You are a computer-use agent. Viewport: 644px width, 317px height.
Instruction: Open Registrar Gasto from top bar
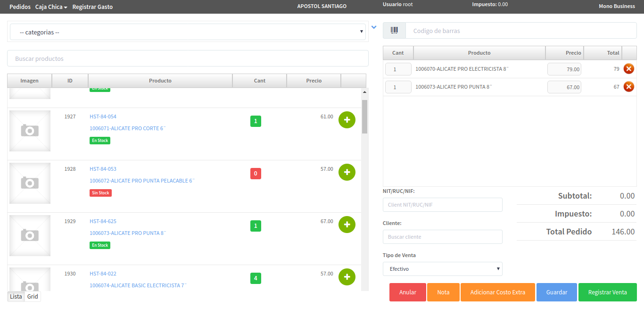point(92,7)
